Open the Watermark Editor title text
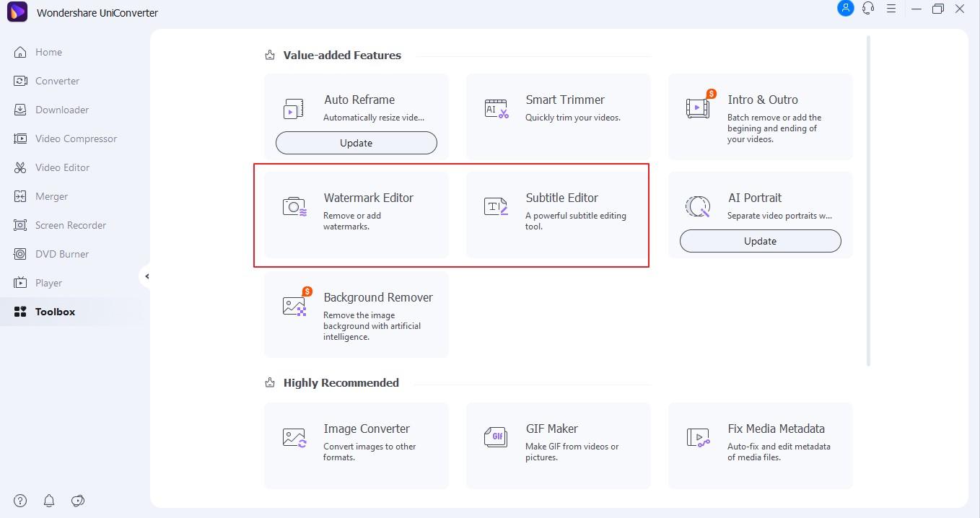980x518 pixels. point(369,198)
